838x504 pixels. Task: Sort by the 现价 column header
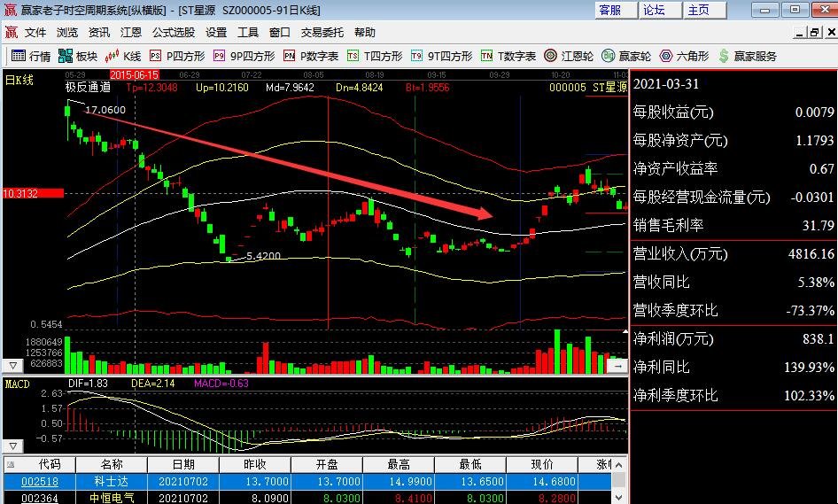[x=542, y=464]
